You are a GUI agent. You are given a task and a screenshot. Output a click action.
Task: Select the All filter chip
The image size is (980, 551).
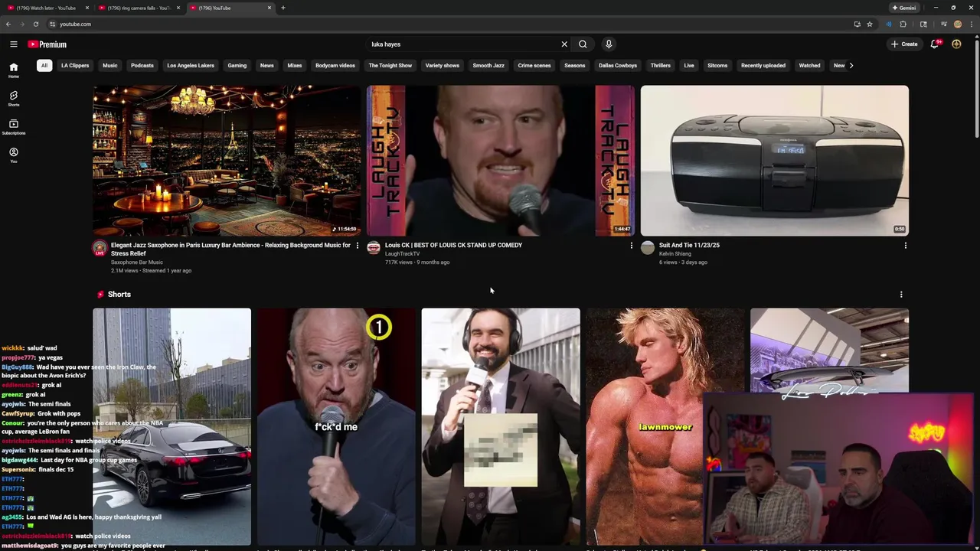pos(44,65)
